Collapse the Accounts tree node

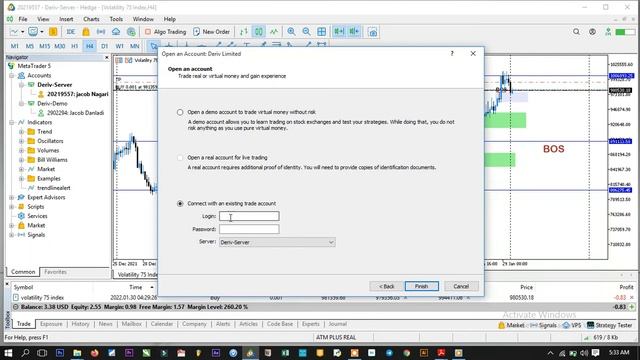pos(12,76)
